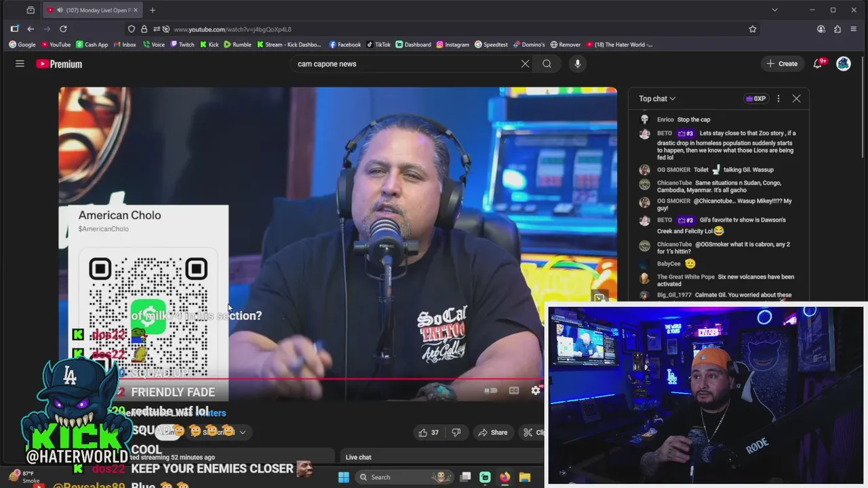Image resolution: width=868 pixels, height=488 pixels.
Task: Reload the page in browser toolbar
Action: pyautogui.click(x=63, y=29)
